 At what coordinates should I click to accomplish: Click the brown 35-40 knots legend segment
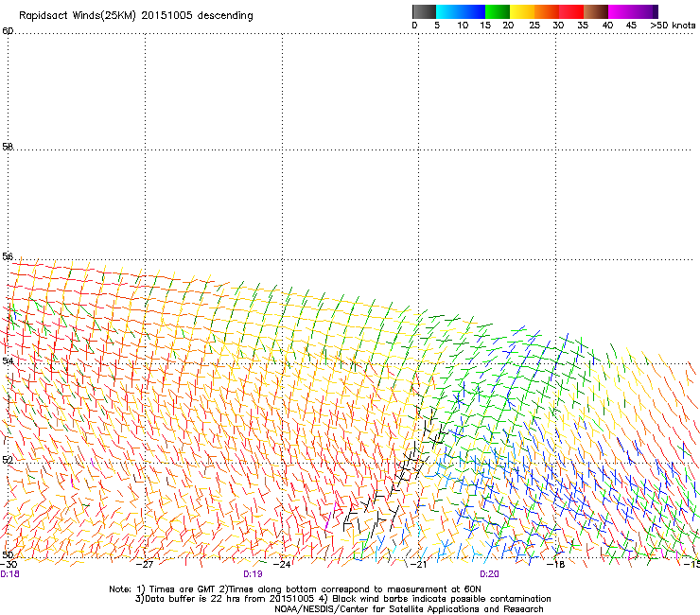596,11
